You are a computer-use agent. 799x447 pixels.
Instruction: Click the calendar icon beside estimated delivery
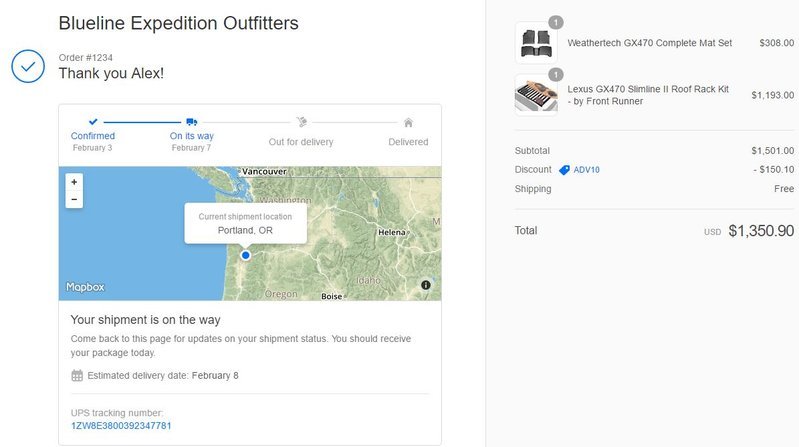point(77,376)
